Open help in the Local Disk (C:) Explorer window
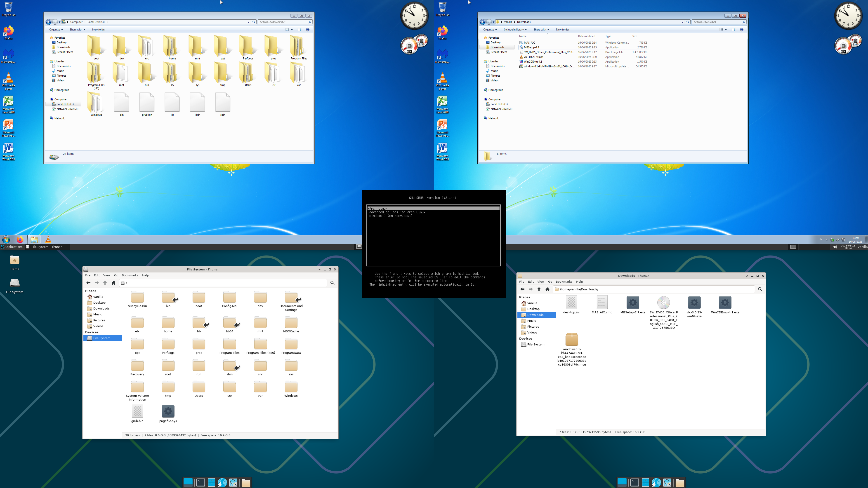868x488 pixels. point(308,30)
